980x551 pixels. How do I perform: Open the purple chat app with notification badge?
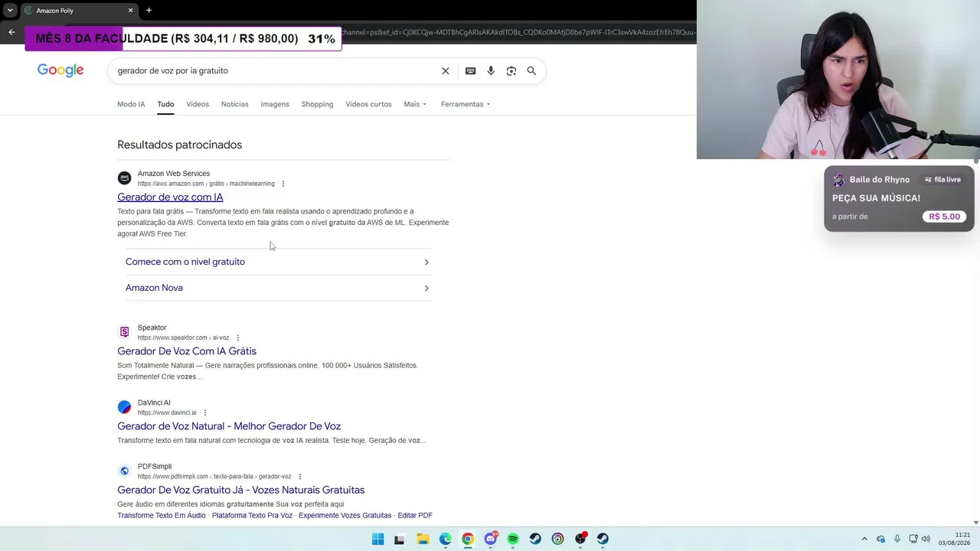pos(491,539)
